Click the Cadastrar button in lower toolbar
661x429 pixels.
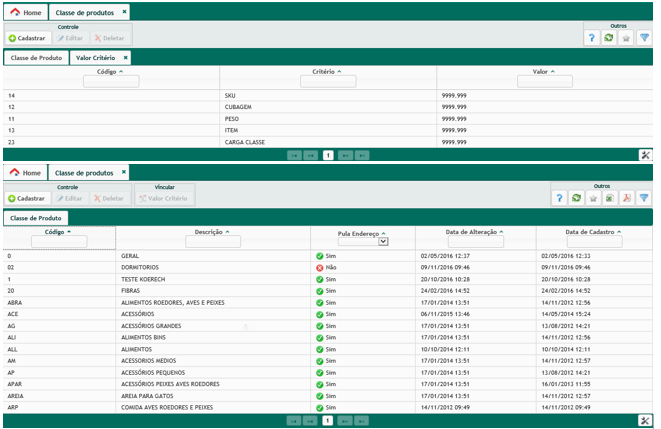click(26, 198)
